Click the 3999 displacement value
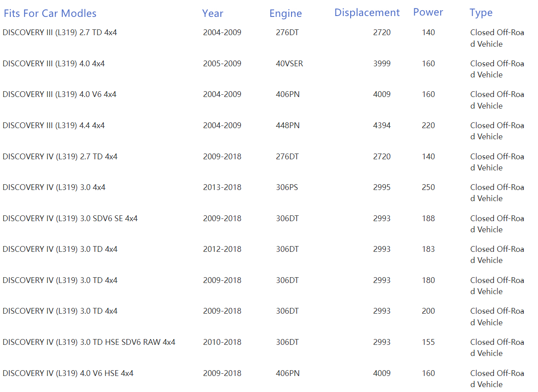 [381, 64]
